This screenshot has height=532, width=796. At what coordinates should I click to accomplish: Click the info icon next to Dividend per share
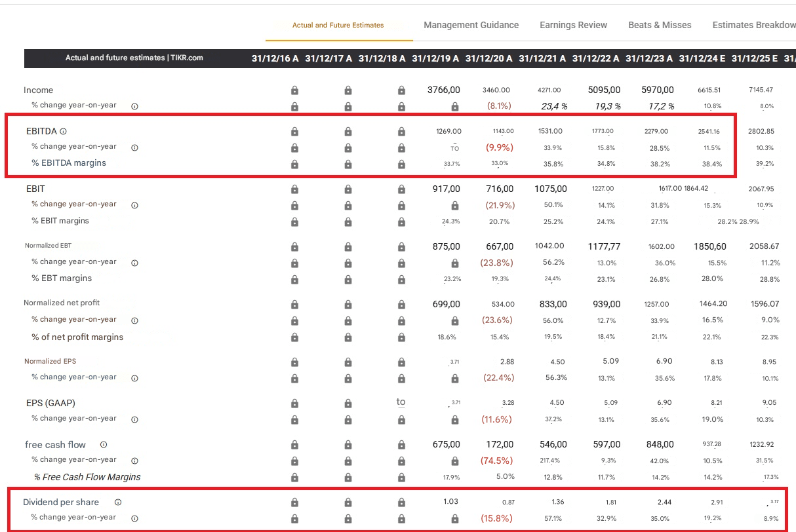(x=118, y=503)
